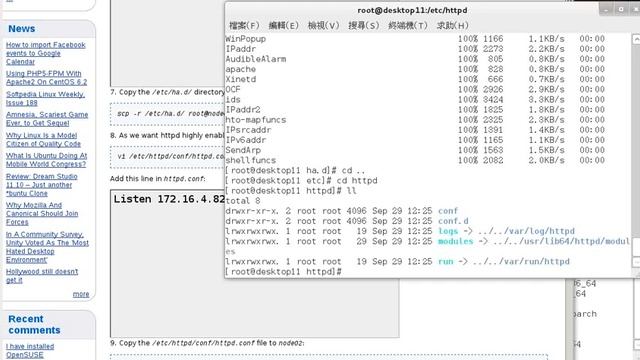
Task: Click the terminal window title bar
Action: 412,10
